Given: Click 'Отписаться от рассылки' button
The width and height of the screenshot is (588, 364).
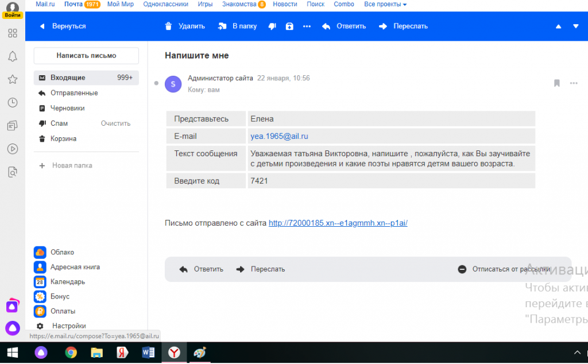Looking at the screenshot, I should coord(504,269).
